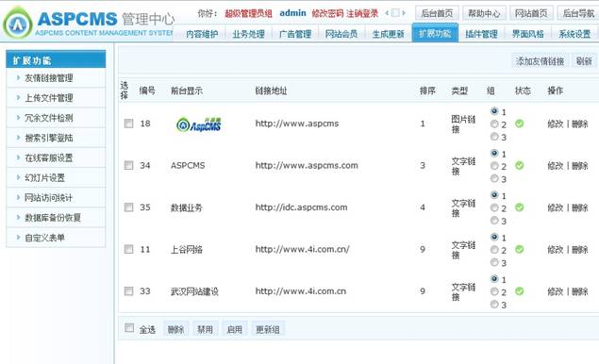Open the 内容维护 tab

[202, 34]
